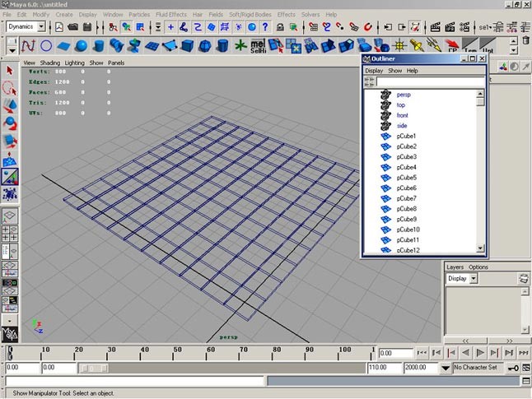Viewport: 532px width, 399px height.
Task: Open the shelf tab menu arrow
Action: pyautogui.click(x=12, y=51)
